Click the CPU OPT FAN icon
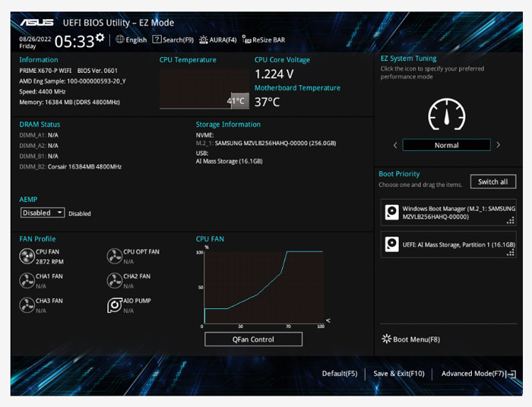This screenshot has height=407, width=532. pyautogui.click(x=114, y=257)
